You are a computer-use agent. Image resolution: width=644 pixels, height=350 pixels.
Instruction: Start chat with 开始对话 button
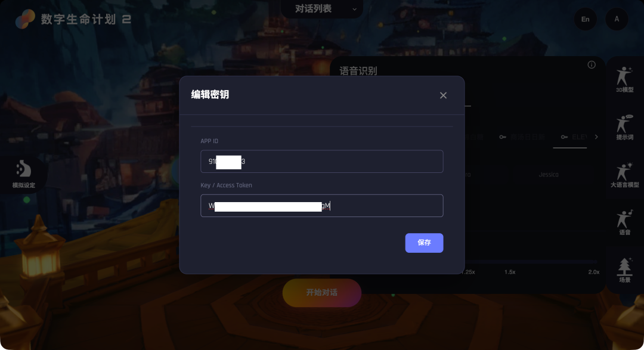[x=321, y=293]
